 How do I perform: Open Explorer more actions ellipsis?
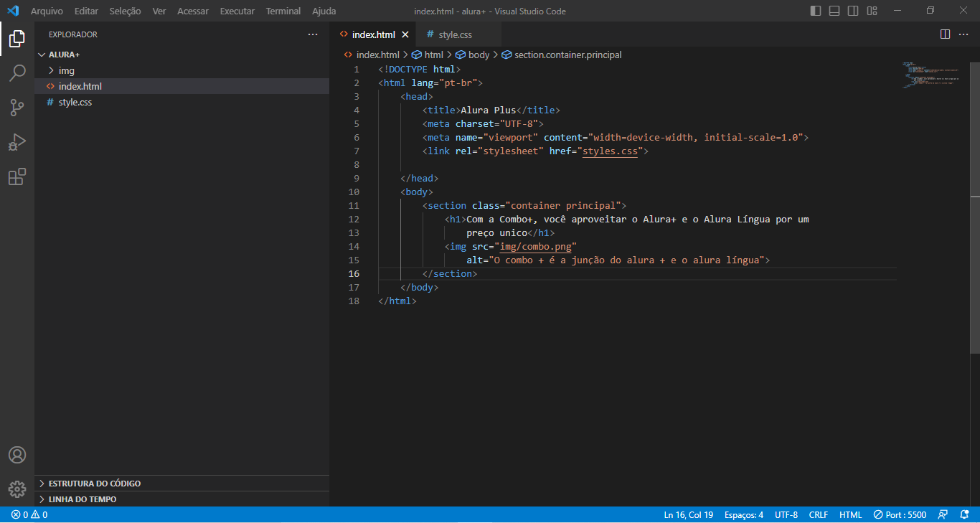point(312,34)
